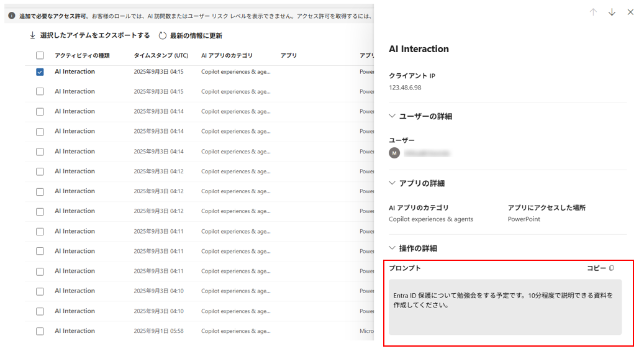This screenshot has width=644, height=351.
Task: Click 選択したアイテムをエクスポートする button text
Action: 95,35
